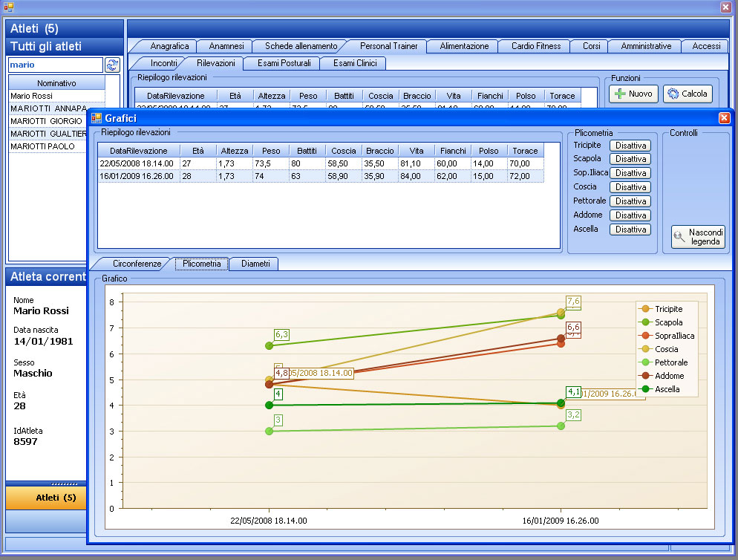This screenshot has height=560, width=738.
Task: Go to the Alimentazione tab
Action: [x=464, y=46]
